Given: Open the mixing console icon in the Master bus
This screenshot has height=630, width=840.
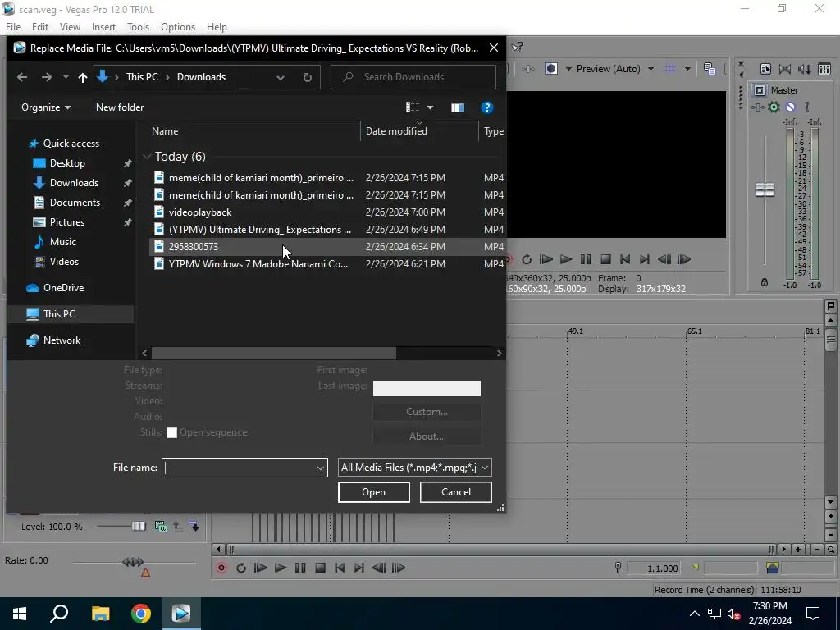Looking at the screenshot, I should 824,69.
